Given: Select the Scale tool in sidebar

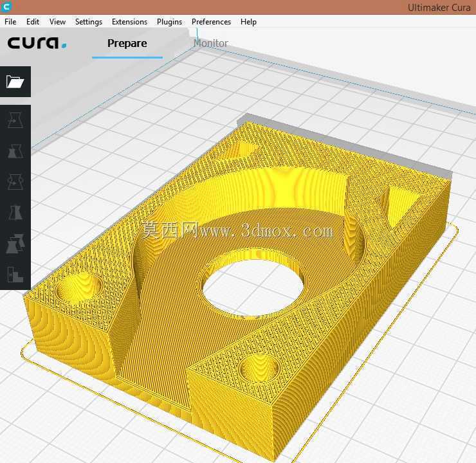Looking at the screenshot, I should coord(15,151).
